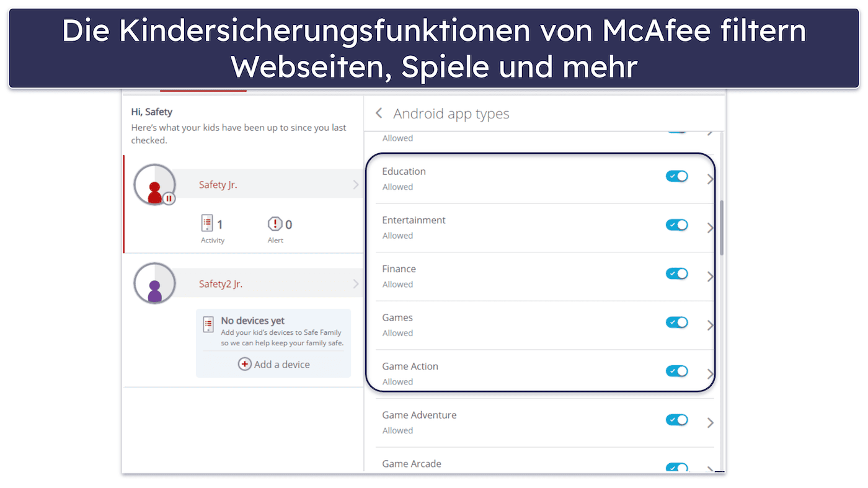Click the Game Arcade row label
Image resolution: width=868 pixels, height=488 pixels.
(x=412, y=464)
